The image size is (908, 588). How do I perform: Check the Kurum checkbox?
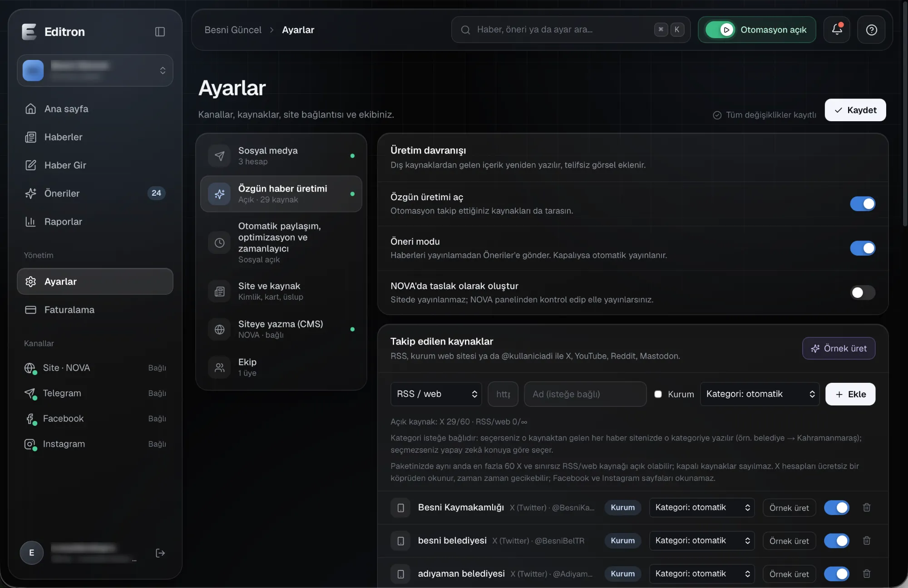[x=658, y=394]
